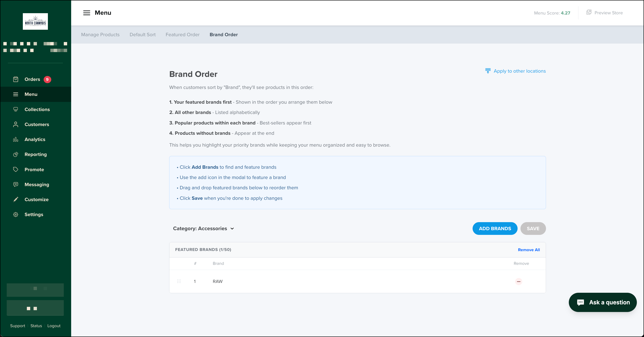The height and width of the screenshot is (337, 644).
Task: Switch to Default Sort tab
Action: [x=143, y=35]
